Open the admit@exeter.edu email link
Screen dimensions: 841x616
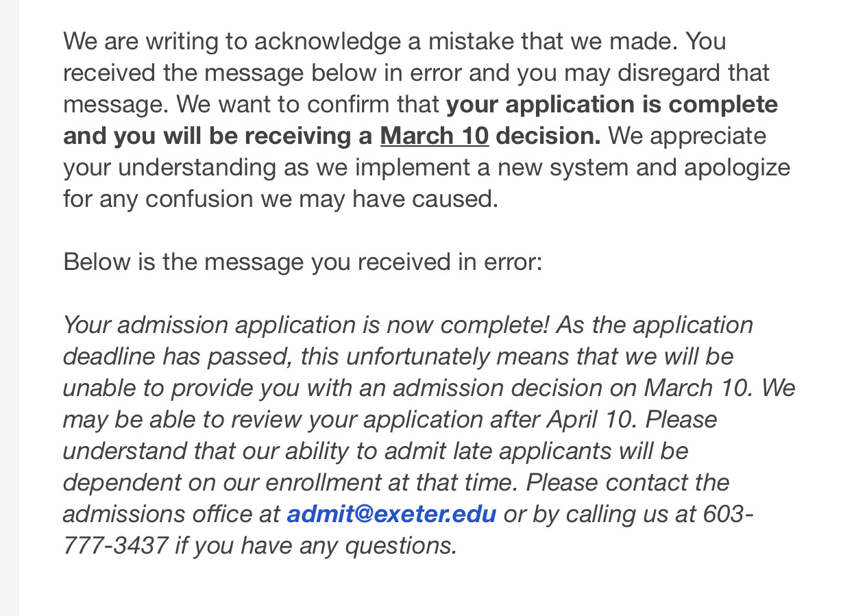tap(391, 514)
